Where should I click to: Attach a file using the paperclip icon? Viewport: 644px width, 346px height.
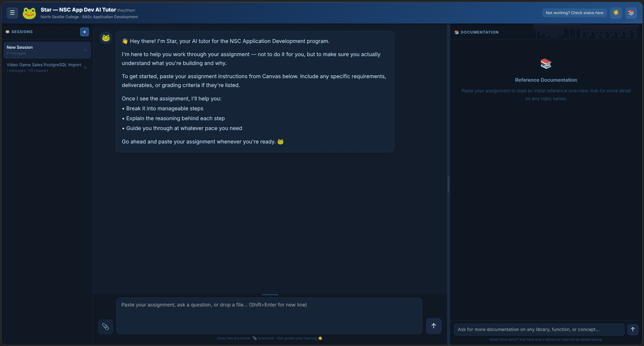(x=105, y=326)
